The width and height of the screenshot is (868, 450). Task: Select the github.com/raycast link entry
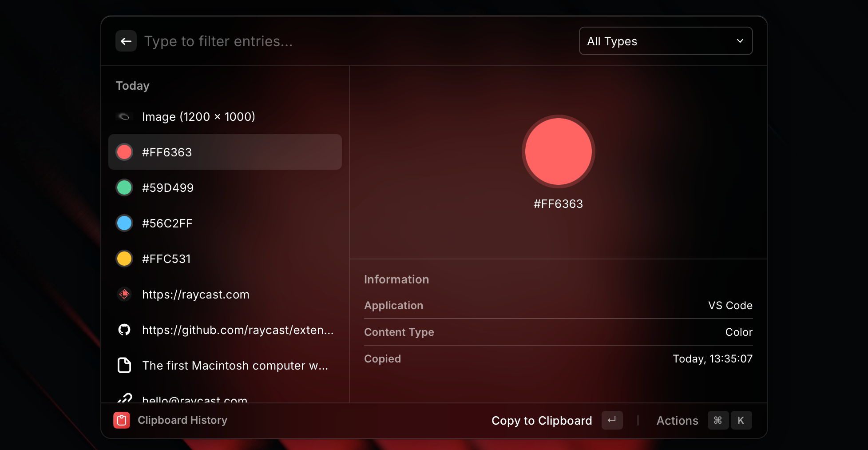[238, 330]
